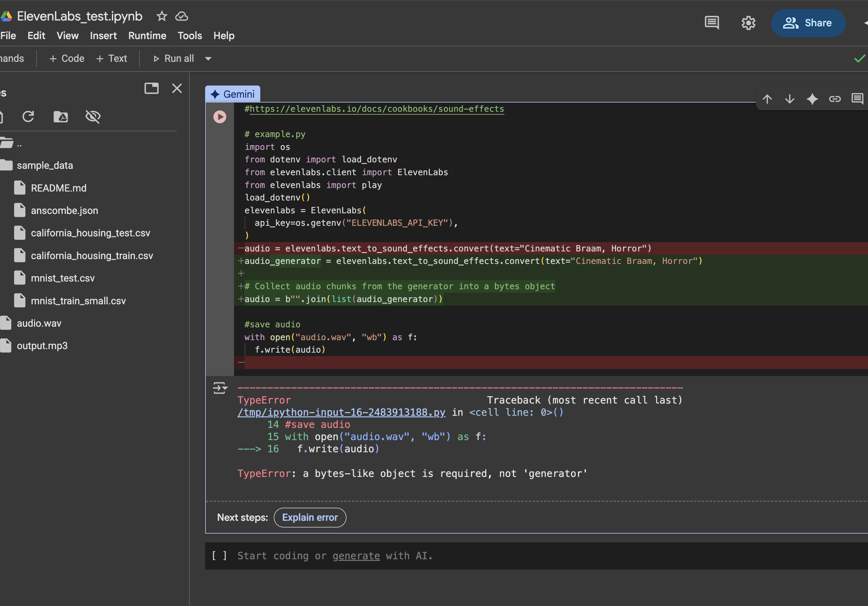Open the Help menu

tap(224, 36)
